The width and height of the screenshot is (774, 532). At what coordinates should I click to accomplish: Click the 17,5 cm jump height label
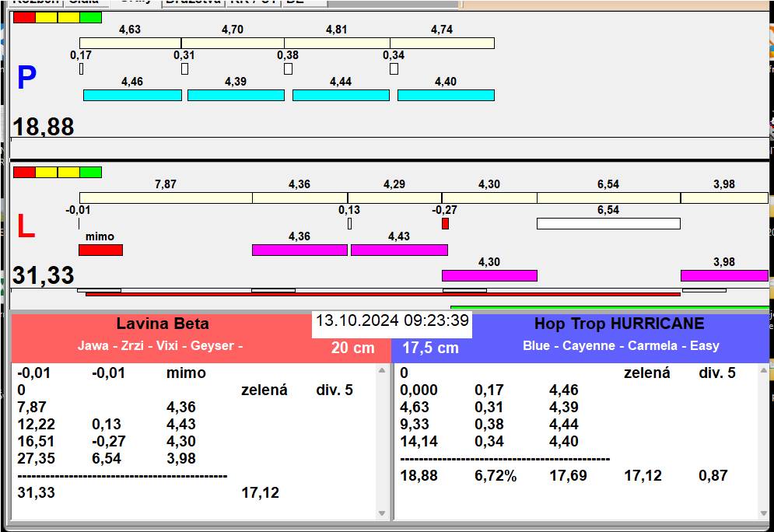tap(430, 348)
